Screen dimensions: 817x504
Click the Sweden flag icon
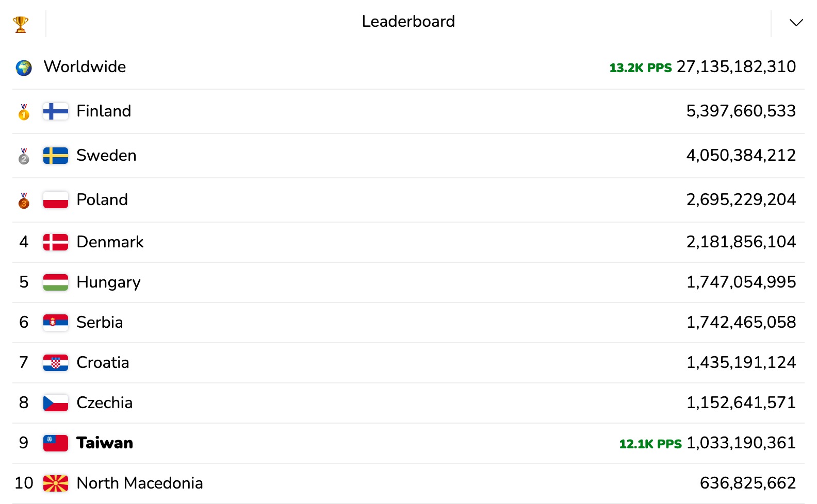56,156
